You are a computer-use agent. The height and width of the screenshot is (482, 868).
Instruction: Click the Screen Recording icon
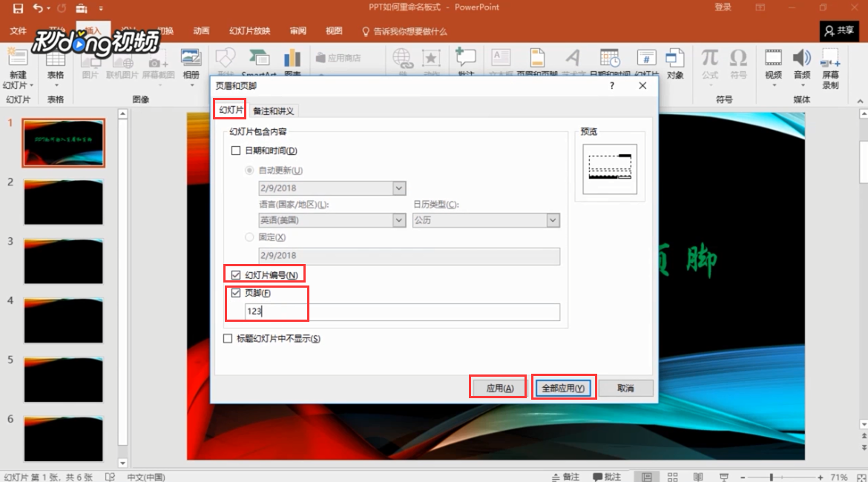pos(830,58)
